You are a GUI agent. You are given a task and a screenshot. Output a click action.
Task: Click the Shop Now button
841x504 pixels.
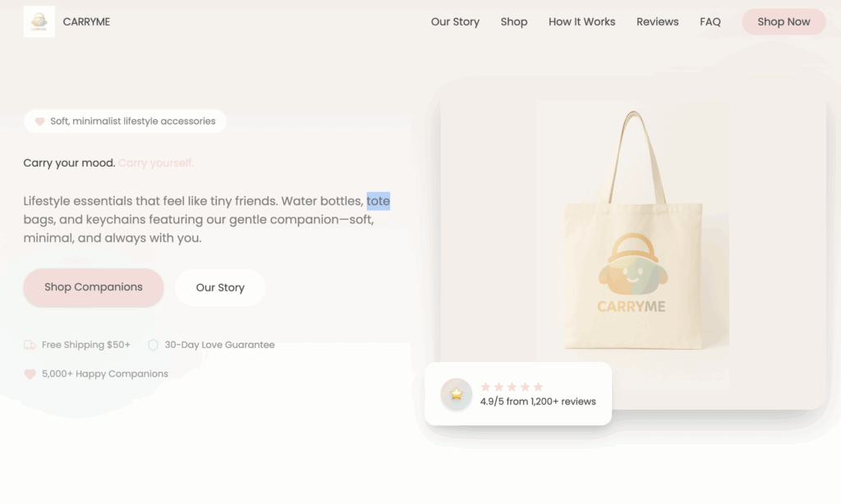(784, 22)
